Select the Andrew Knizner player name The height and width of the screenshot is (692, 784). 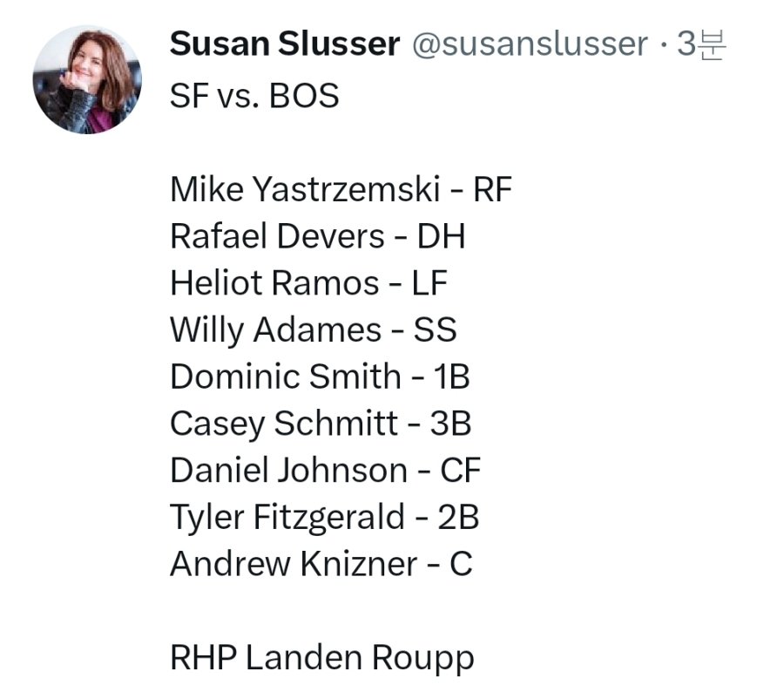click(294, 564)
